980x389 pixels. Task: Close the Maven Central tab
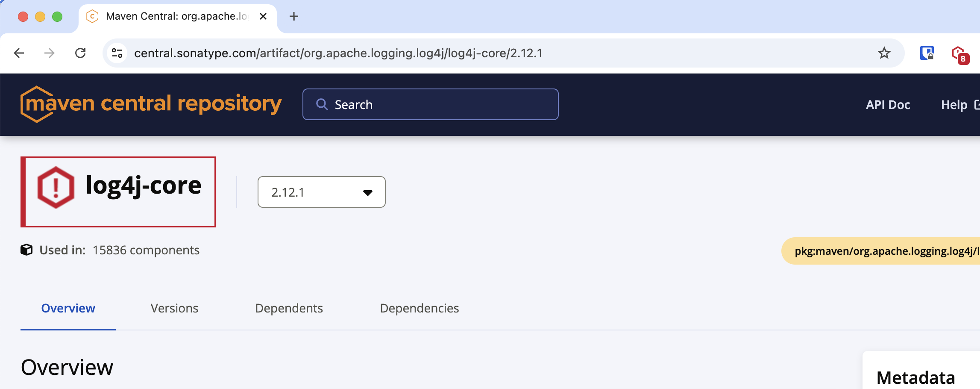point(263,16)
